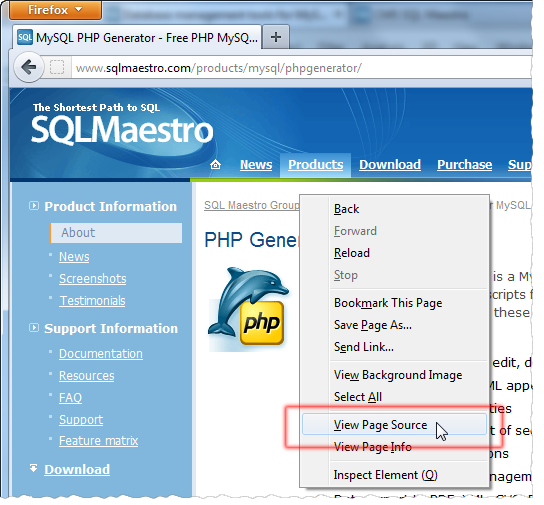Viewport: 544px width, 505px height.
Task: Collapse the Product Information section arrow
Action: pos(34,206)
